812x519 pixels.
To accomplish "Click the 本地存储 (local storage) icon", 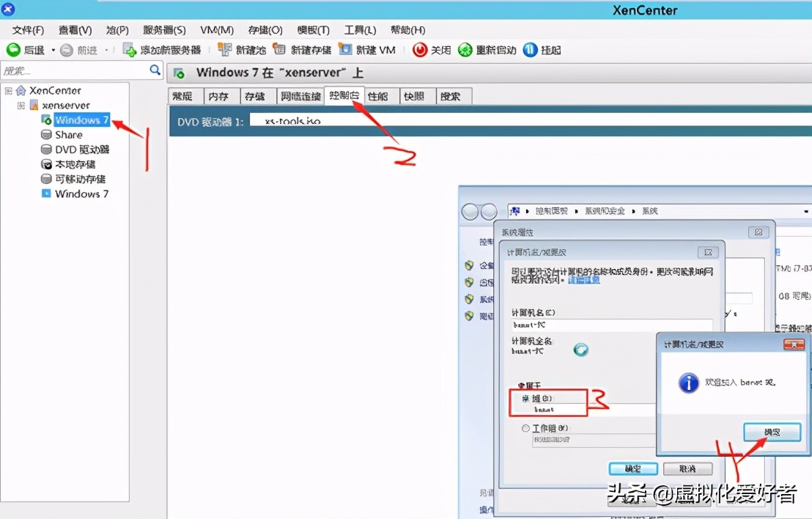I will tap(46, 164).
